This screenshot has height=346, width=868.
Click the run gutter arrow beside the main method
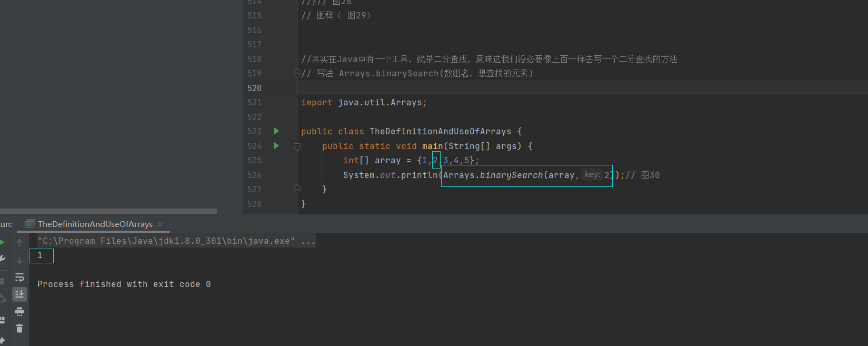click(276, 146)
